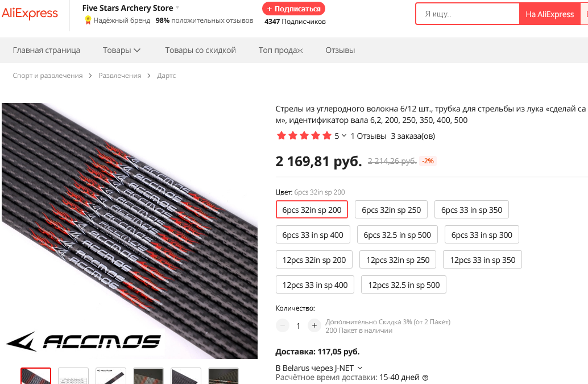
Task: Select option 12pcs 33 in sp 350
Action: [x=482, y=259]
